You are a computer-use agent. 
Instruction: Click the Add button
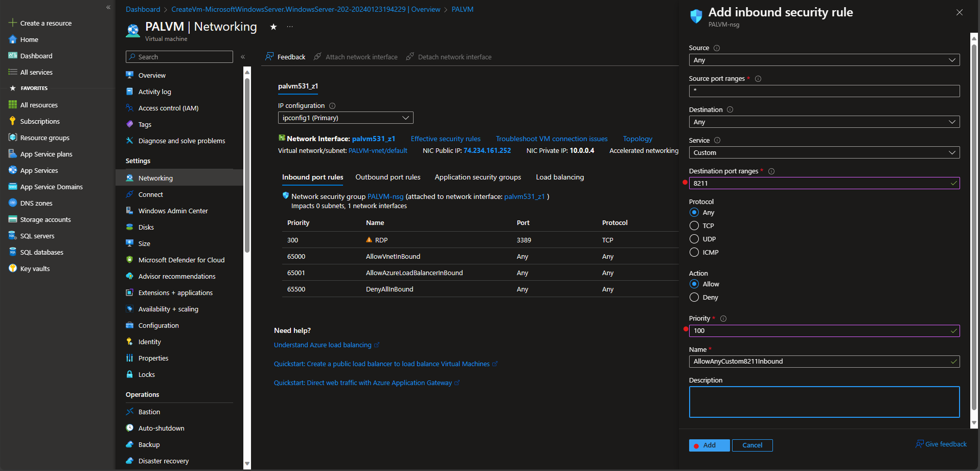point(709,445)
